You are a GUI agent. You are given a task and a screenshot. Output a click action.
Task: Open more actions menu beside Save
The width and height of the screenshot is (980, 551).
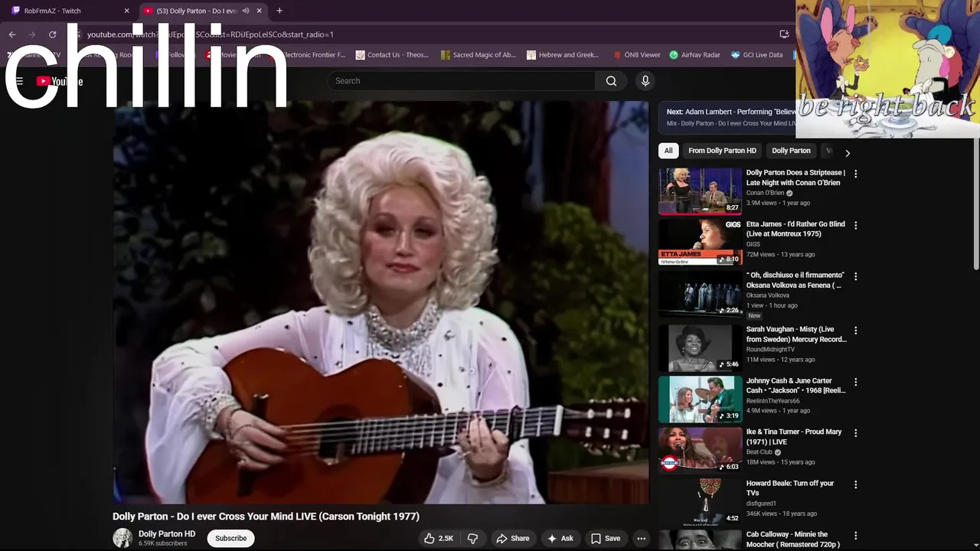(x=642, y=538)
